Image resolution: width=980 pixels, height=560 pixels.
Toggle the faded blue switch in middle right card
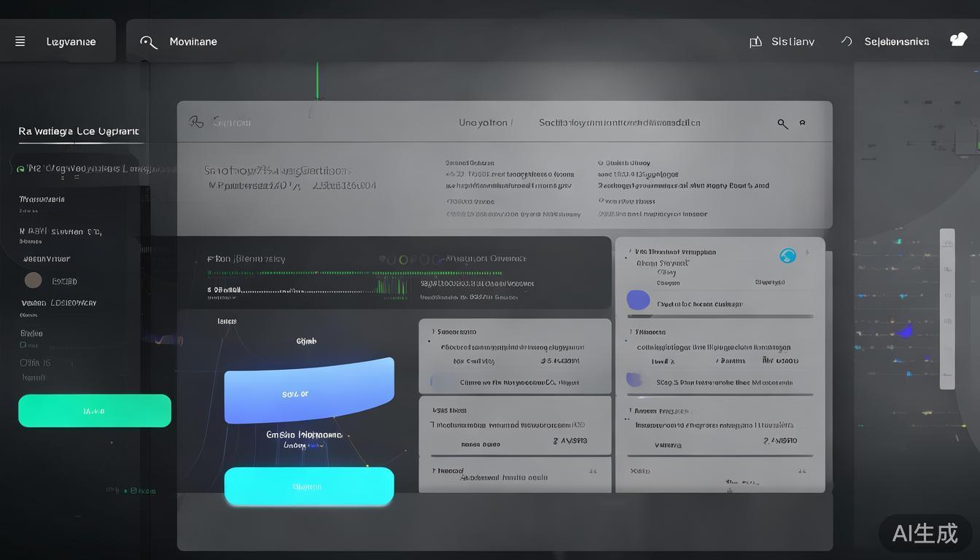point(634,380)
